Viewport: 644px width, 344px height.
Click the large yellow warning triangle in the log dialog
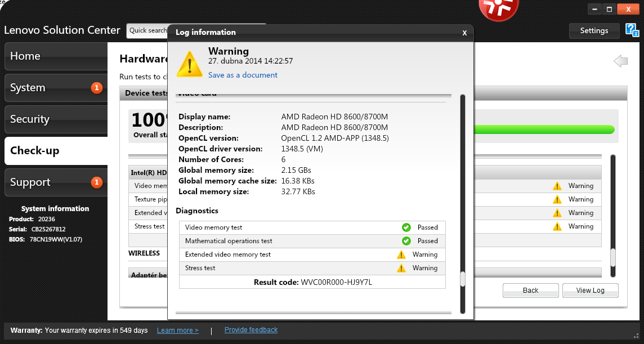pos(189,64)
